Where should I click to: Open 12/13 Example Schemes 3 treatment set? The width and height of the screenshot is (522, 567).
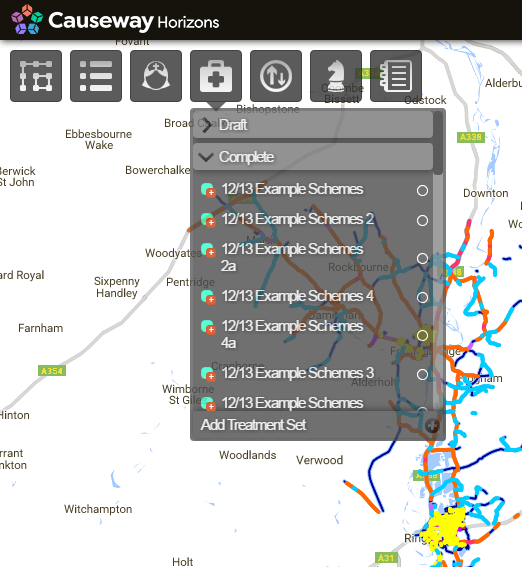tap(298, 373)
